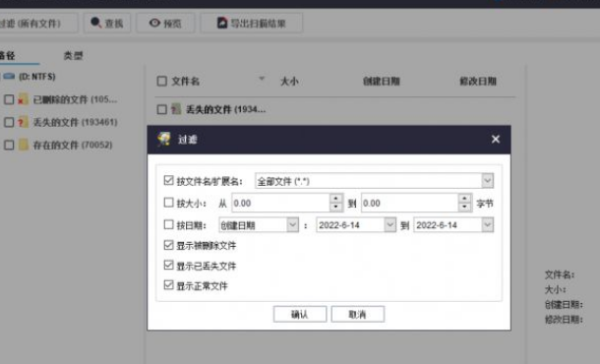
Task: Click the 查找 search magnifier icon
Action: coord(95,23)
